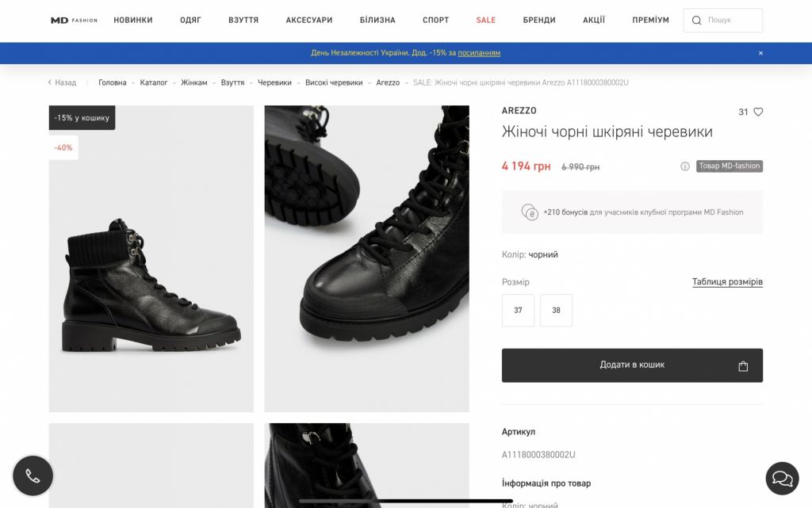812x508 pixels.
Task: Open the Одяг menu
Action: coord(190,20)
